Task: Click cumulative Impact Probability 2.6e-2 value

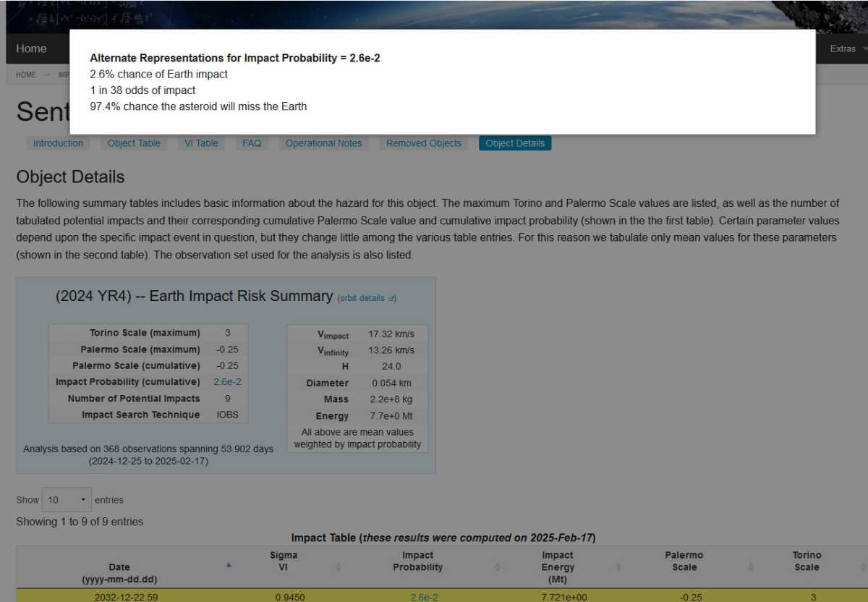Action: (227, 381)
